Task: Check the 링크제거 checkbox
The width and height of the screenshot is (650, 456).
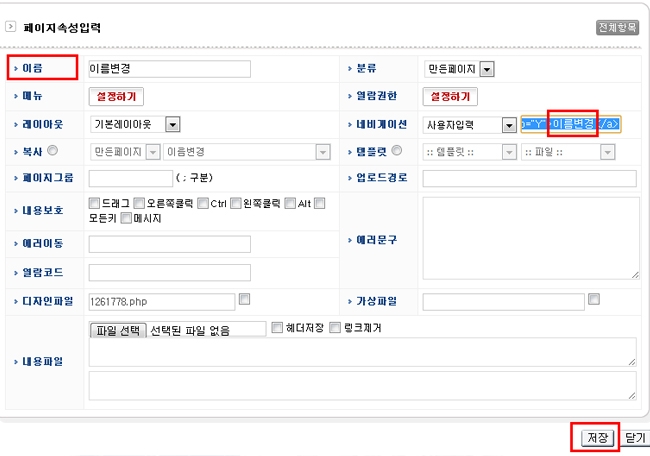Action: [x=336, y=327]
